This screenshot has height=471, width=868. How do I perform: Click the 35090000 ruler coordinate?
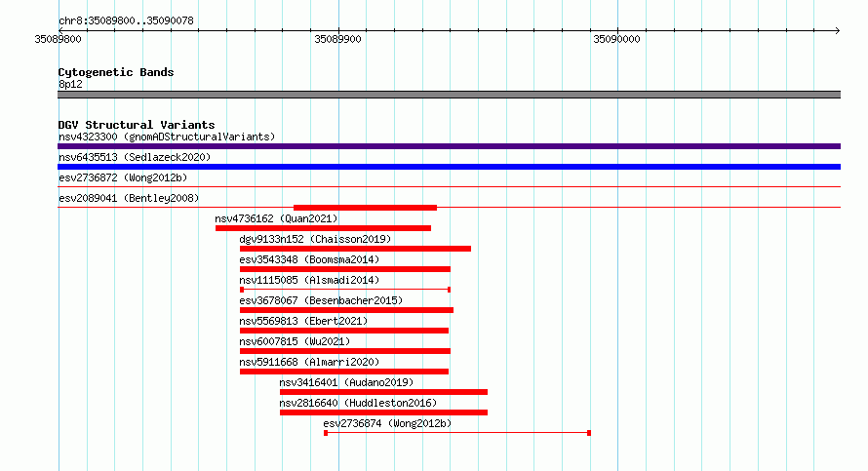tap(616, 39)
